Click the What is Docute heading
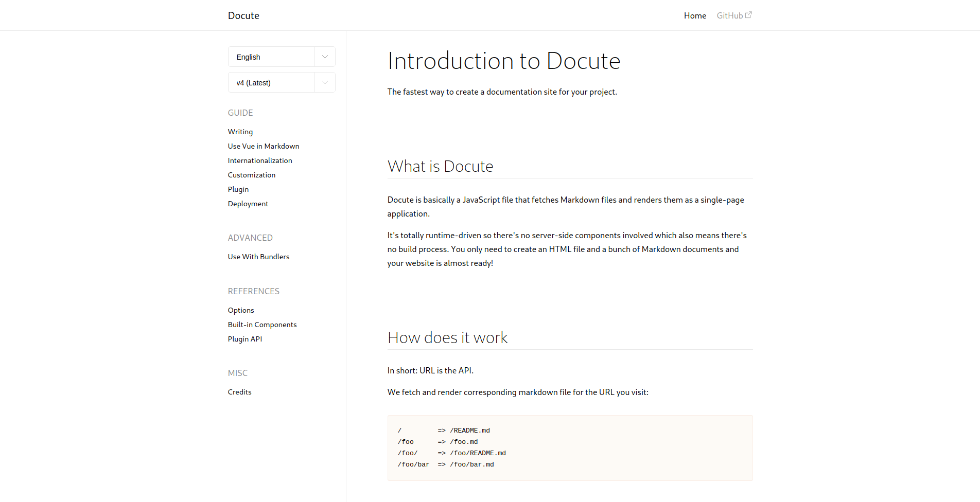980x502 pixels. (440, 166)
